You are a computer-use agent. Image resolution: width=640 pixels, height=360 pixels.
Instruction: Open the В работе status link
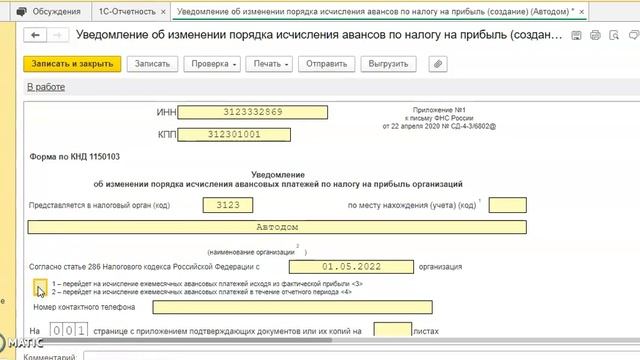click(46, 87)
